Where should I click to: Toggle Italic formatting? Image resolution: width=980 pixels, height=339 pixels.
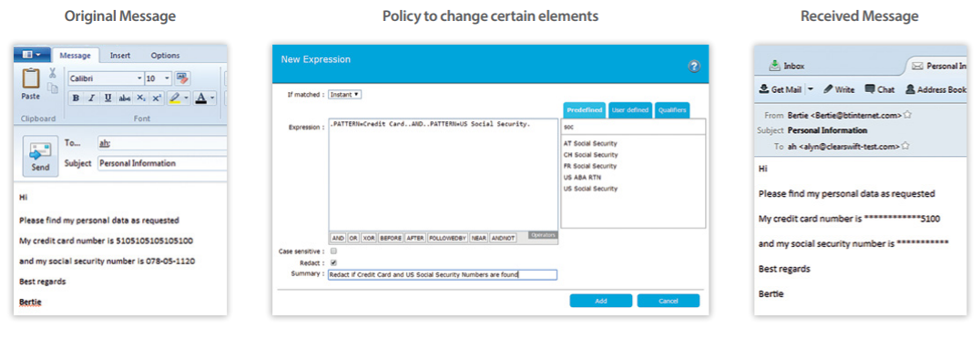(x=91, y=98)
